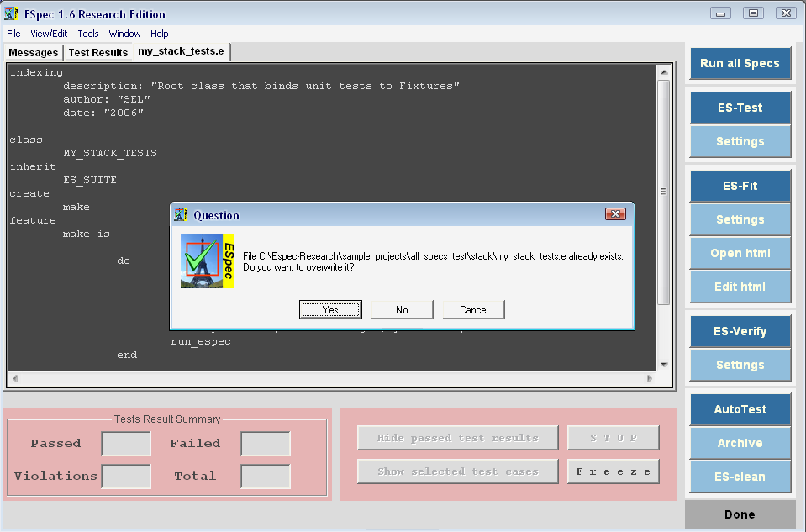Minimize the ESpec main window
Viewport: 806px width, 532px height.
(x=720, y=13)
